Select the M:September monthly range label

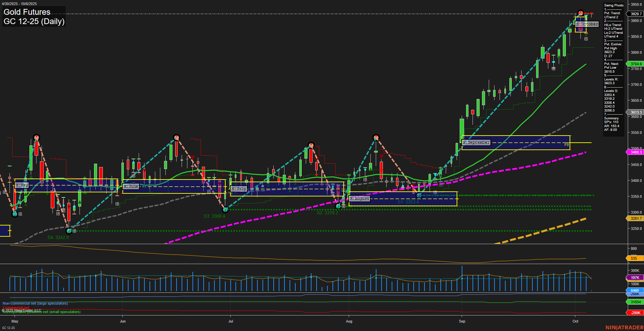476,142
